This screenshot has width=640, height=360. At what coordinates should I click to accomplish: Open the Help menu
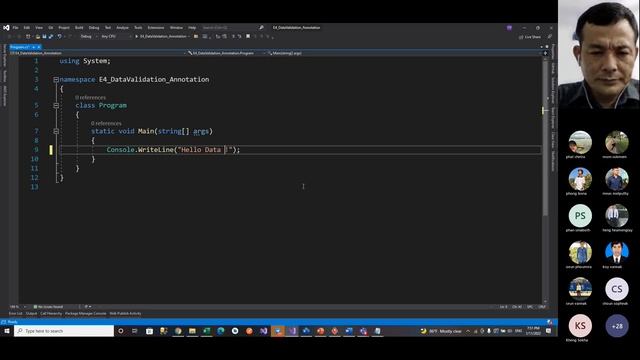192,28
